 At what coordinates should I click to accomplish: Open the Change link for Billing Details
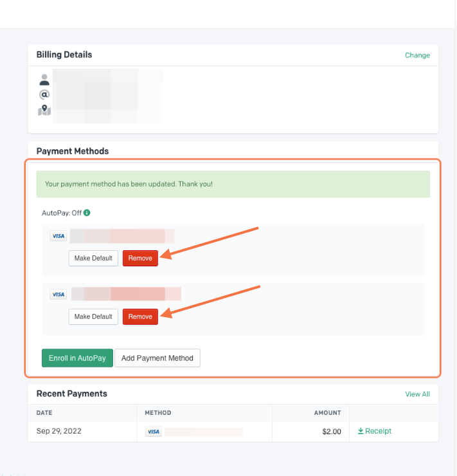tap(417, 55)
